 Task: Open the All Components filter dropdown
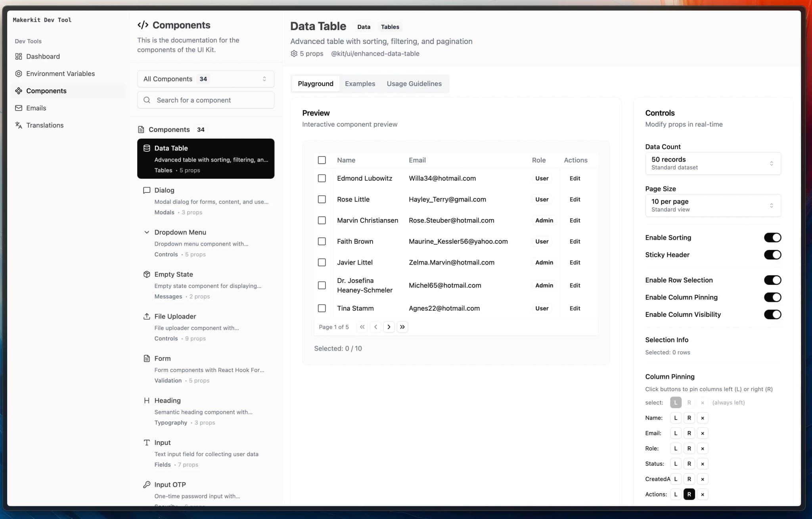click(205, 79)
